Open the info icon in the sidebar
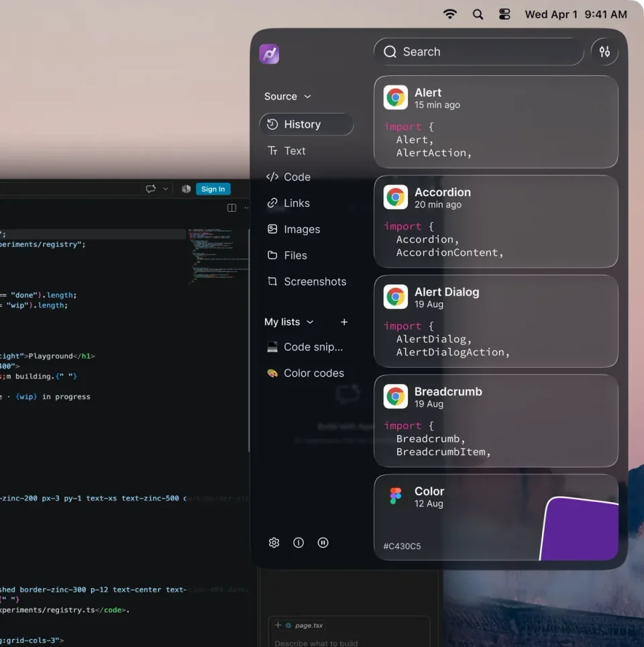 pyautogui.click(x=299, y=542)
